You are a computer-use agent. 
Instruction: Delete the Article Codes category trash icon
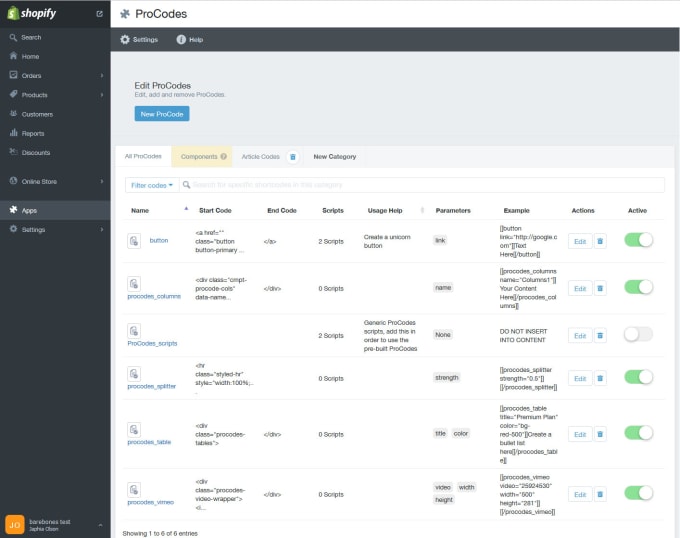tap(293, 157)
